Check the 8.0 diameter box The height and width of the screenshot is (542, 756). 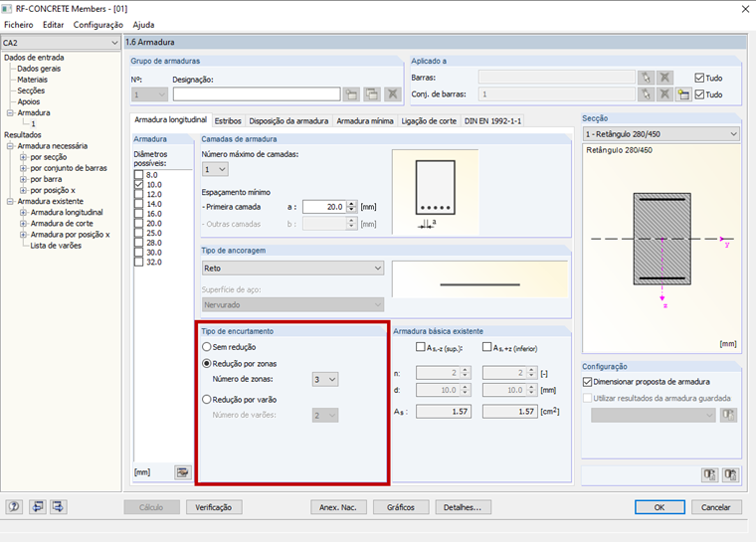139,175
